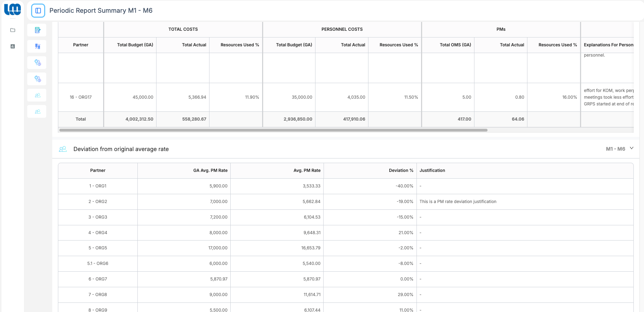Click the PM rate deviation justification text

(458, 202)
